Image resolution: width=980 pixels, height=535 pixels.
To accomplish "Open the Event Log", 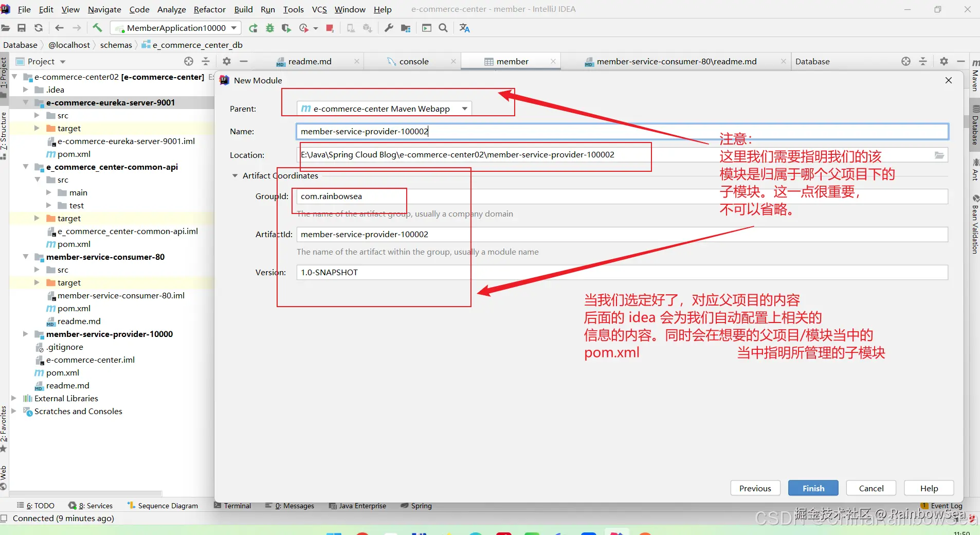I will (941, 506).
